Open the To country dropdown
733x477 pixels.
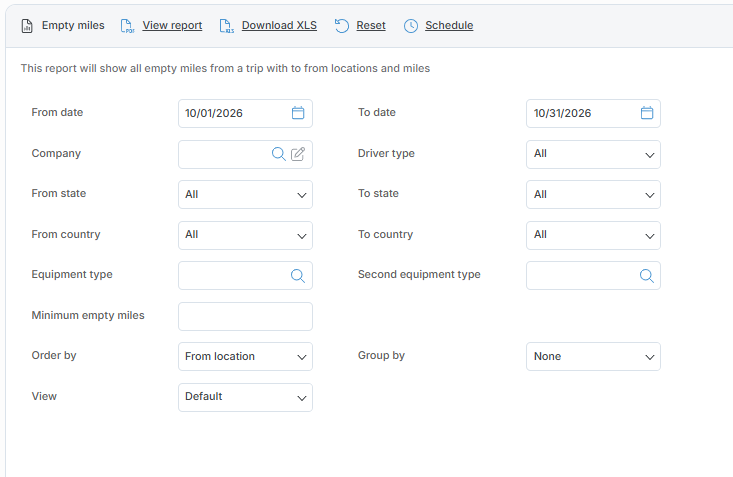pyautogui.click(x=593, y=235)
